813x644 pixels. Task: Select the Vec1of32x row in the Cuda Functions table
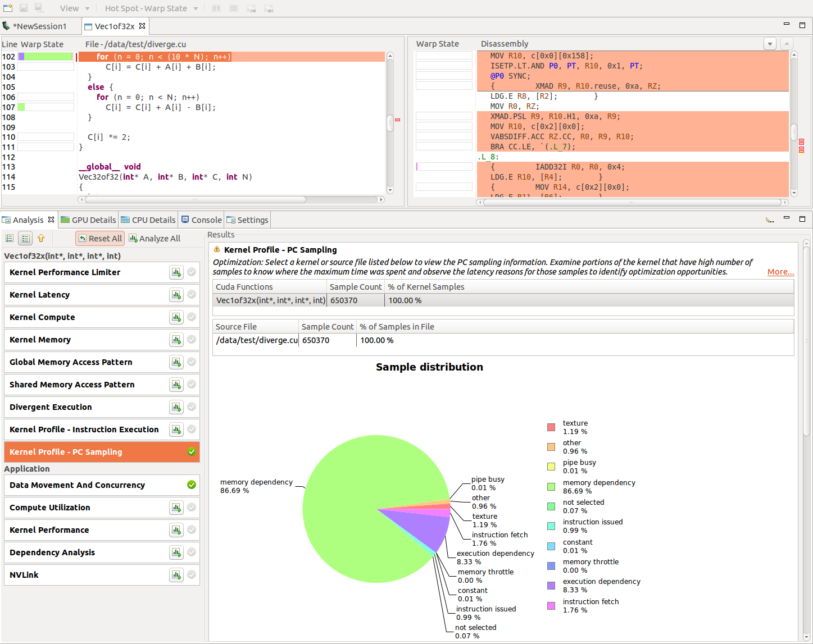pyautogui.click(x=270, y=300)
